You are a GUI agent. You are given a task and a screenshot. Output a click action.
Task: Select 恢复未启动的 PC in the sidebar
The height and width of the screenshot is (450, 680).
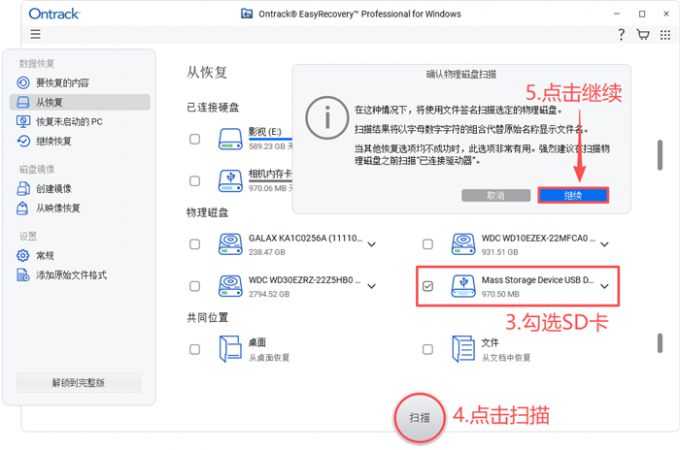click(x=80, y=121)
